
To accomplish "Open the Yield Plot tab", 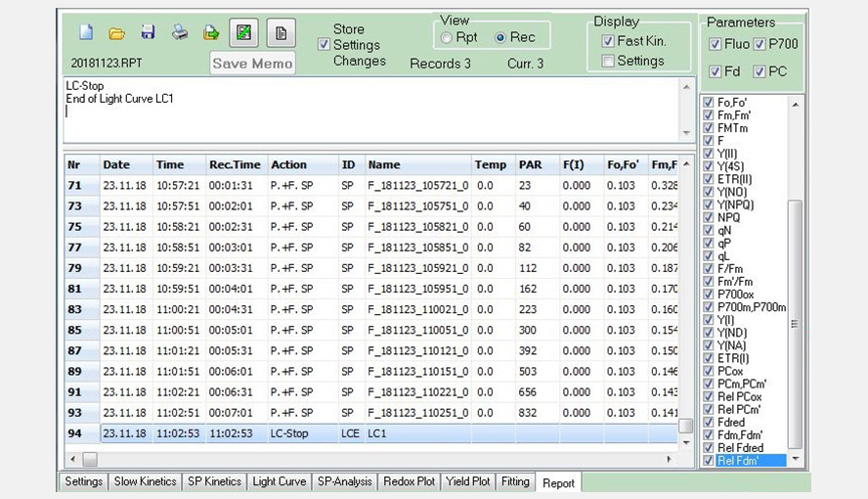I will [x=468, y=481].
